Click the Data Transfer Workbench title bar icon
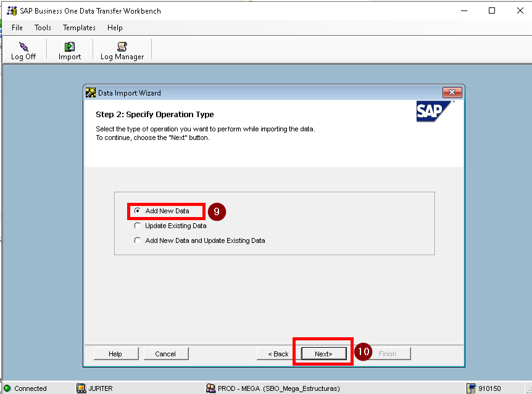 tap(12, 11)
